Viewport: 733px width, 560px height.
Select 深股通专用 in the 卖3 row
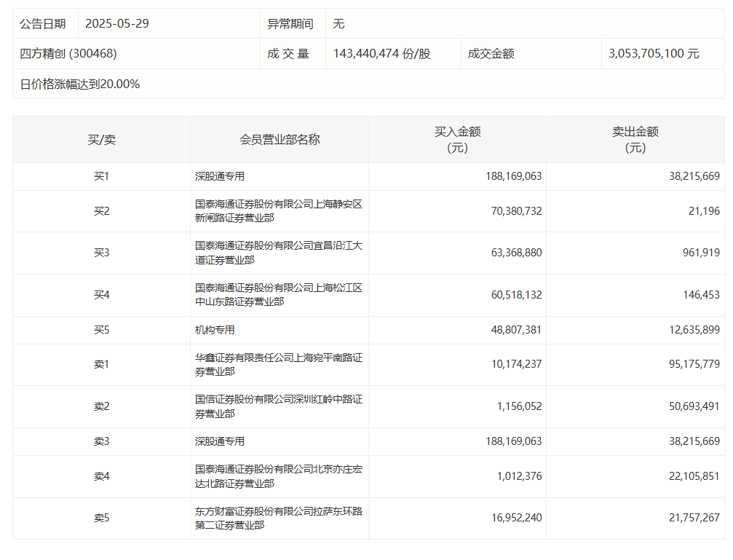coord(220,441)
